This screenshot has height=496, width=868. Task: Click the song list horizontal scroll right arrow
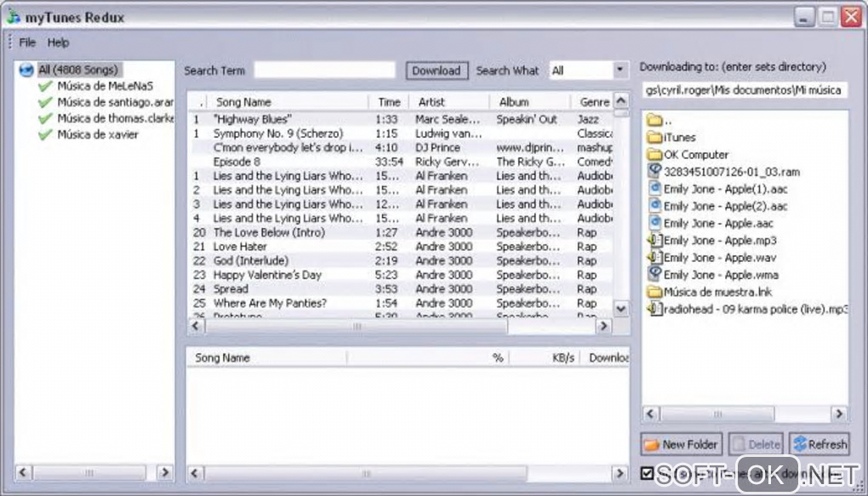[603, 326]
